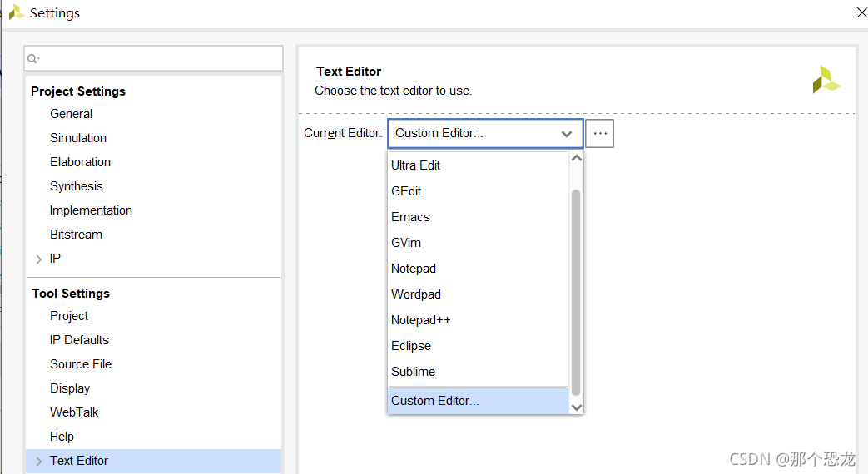Choose Custom Editor... in dropdown list
Image resolution: width=868 pixels, height=474 pixels.
(x=479, y=401)
